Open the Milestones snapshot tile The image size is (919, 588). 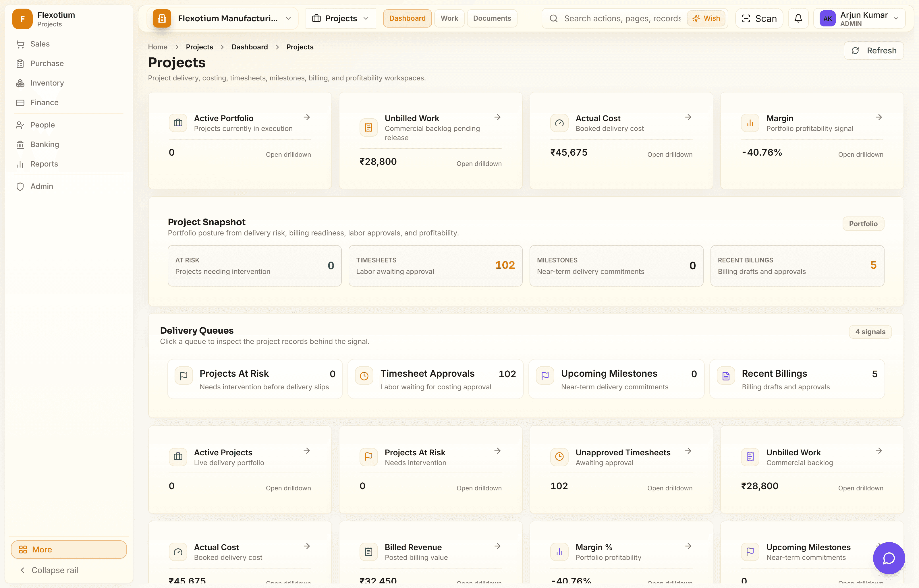click(x=616, y=266)
